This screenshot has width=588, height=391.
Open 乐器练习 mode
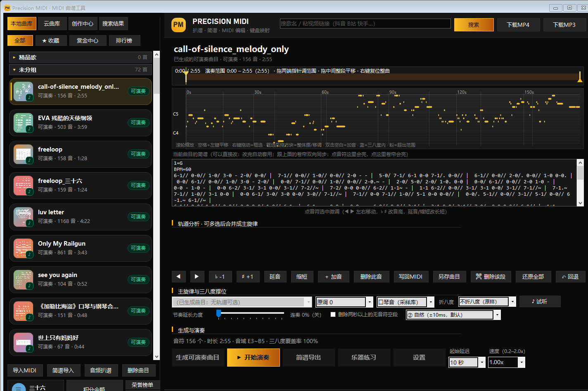tap(364, 358)
